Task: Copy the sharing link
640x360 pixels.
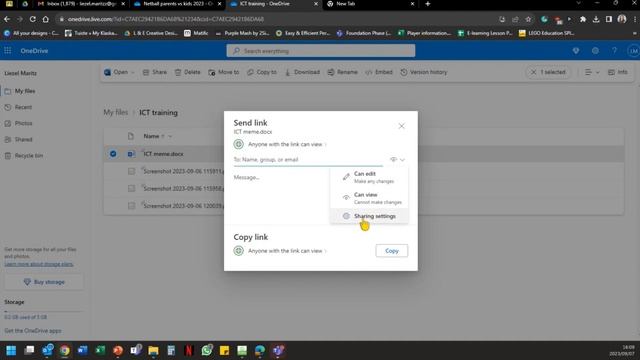Action: 391,251
